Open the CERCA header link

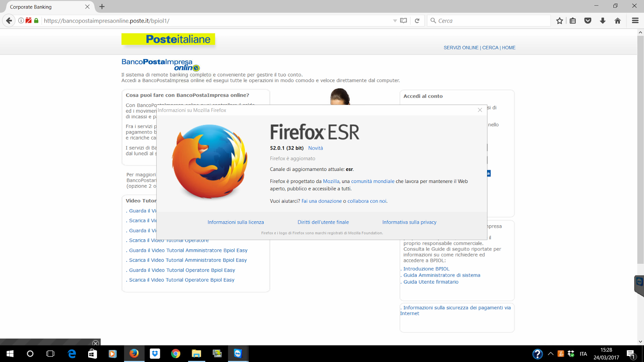tap(490, 47)
